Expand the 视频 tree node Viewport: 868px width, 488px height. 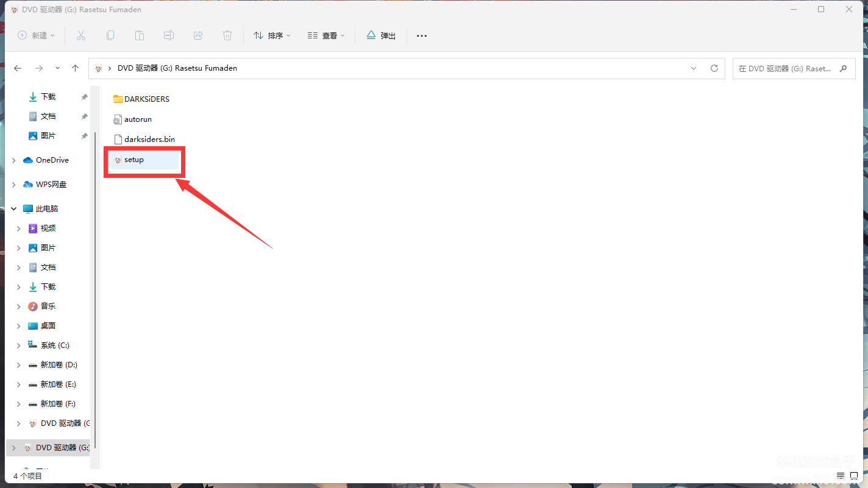(18, 228)
